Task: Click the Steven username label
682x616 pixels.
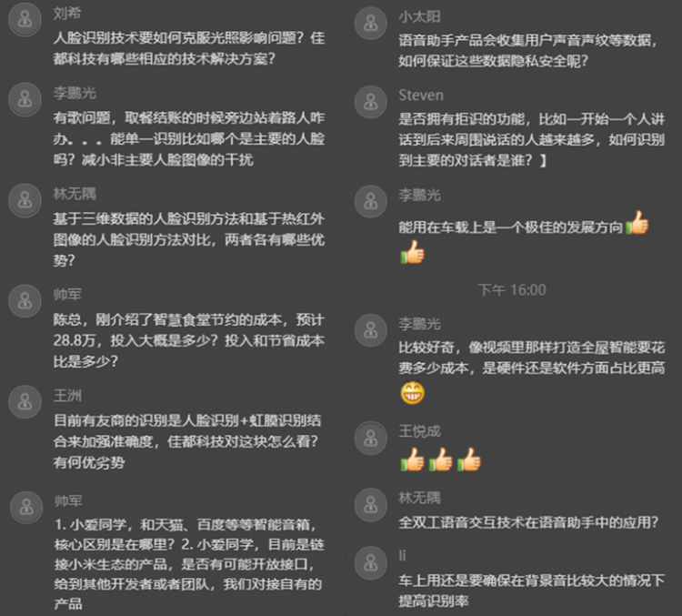Action: coord(421,96)
